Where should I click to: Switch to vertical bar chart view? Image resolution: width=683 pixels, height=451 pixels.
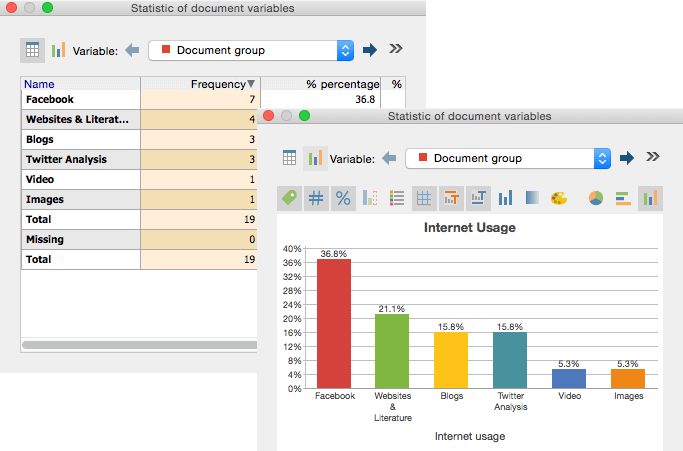pos(650,198)
